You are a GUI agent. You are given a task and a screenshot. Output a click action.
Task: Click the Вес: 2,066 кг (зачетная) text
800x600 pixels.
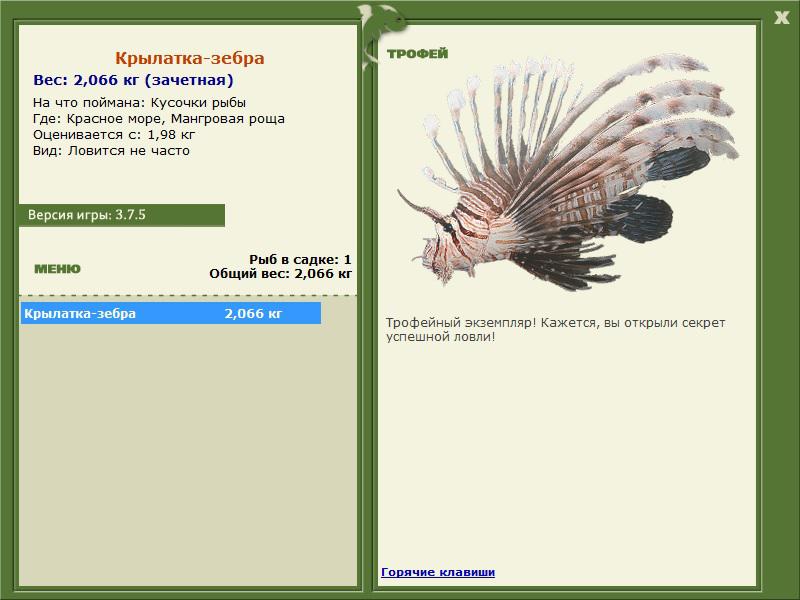pos(133,80)
